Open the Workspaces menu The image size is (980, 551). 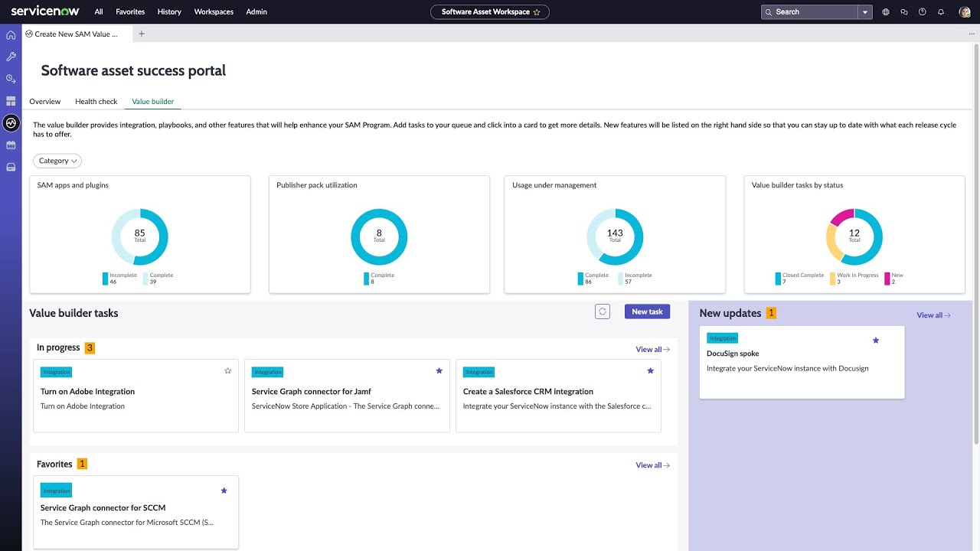[x=214, y=12]
